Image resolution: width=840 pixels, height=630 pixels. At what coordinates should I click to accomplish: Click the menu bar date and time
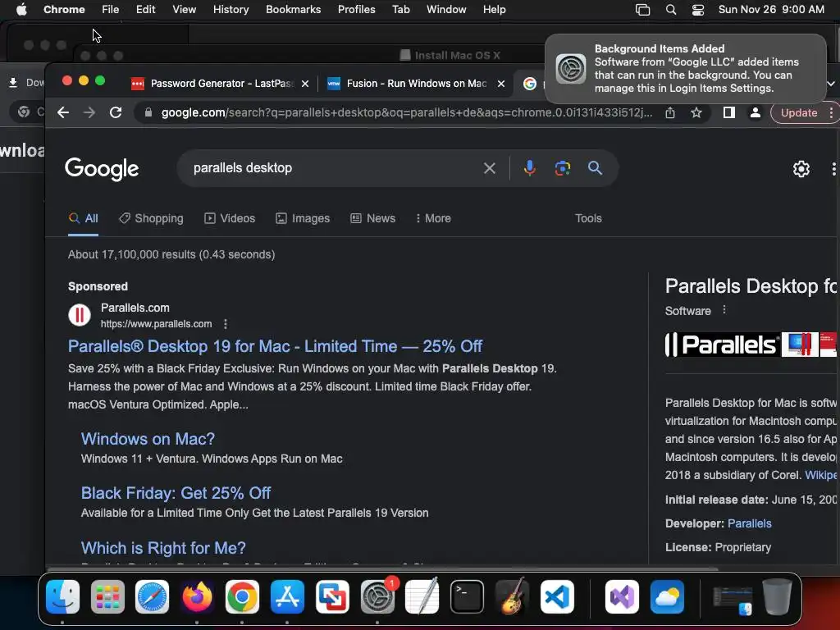coord(771,10)
